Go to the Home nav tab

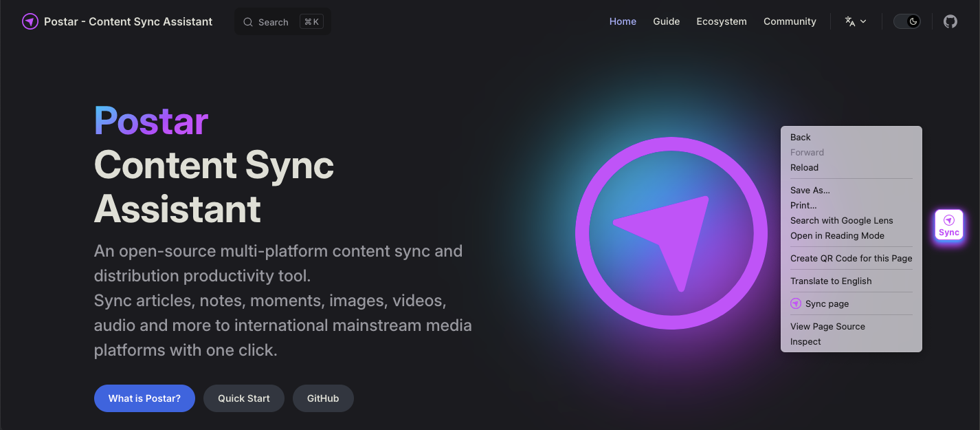point(623,21)
